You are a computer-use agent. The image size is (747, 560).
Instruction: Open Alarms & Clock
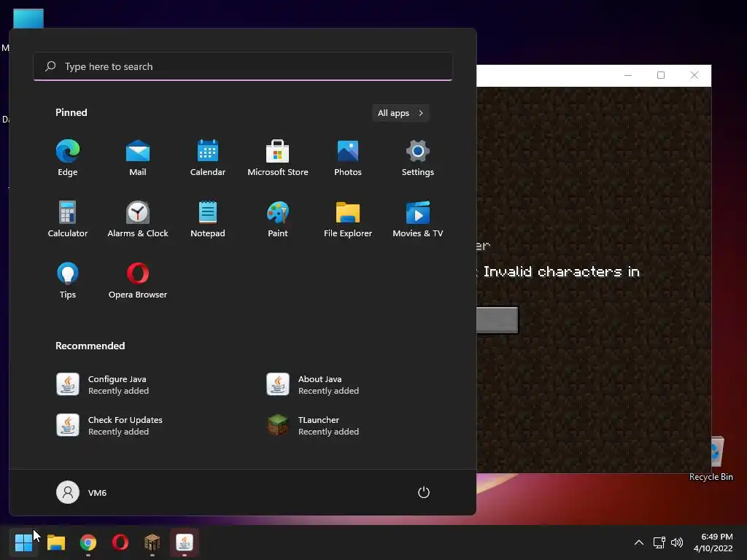(138, 219)
